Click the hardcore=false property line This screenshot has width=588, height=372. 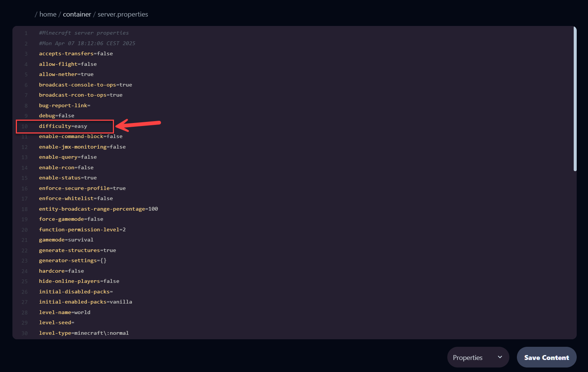tap(61, 271)
